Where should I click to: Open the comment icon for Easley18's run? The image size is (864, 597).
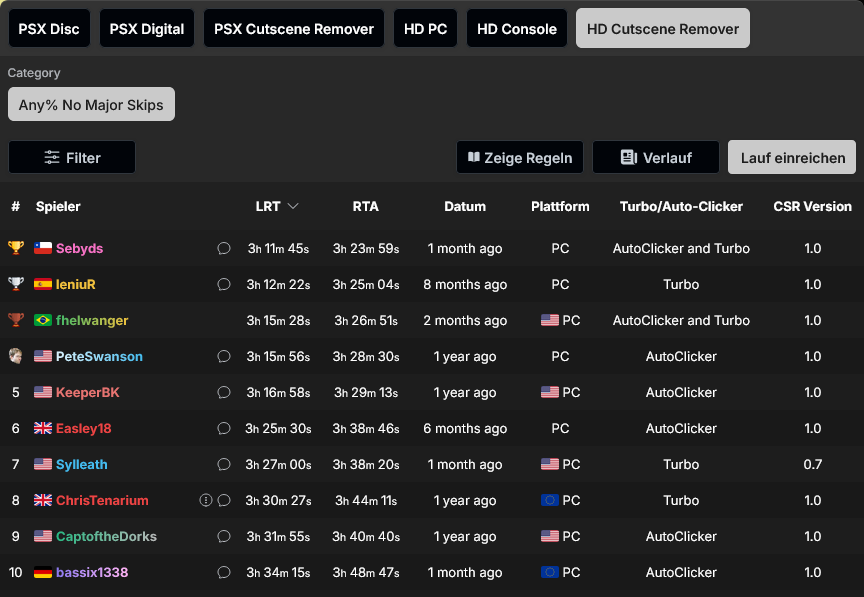point(224,428)
